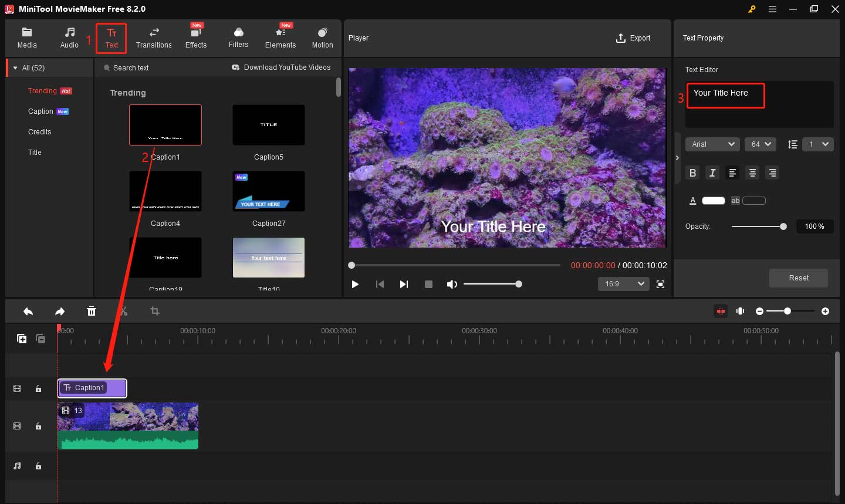Align text to the left
Viewport: 845px width, 504px height.
[732, 172]
